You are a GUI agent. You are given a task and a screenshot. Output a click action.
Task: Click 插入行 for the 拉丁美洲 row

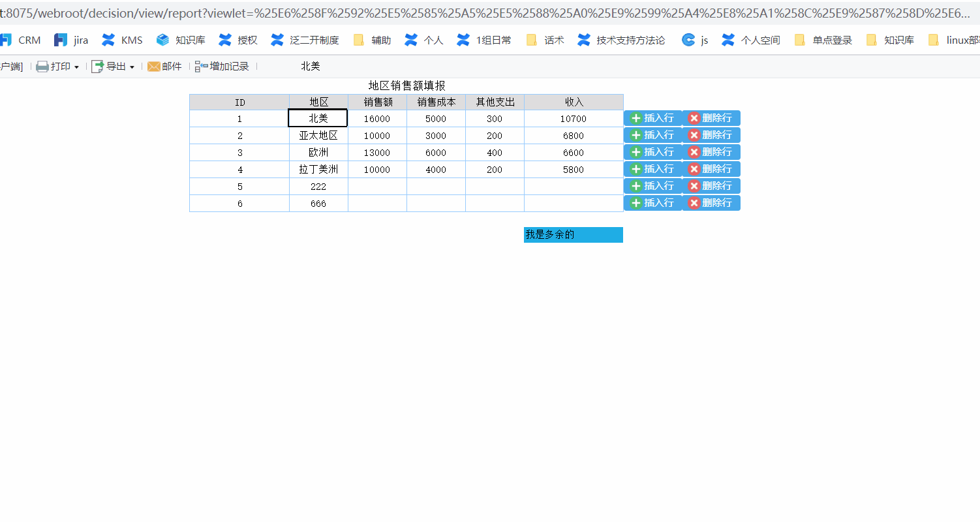[x=653, y=169]
